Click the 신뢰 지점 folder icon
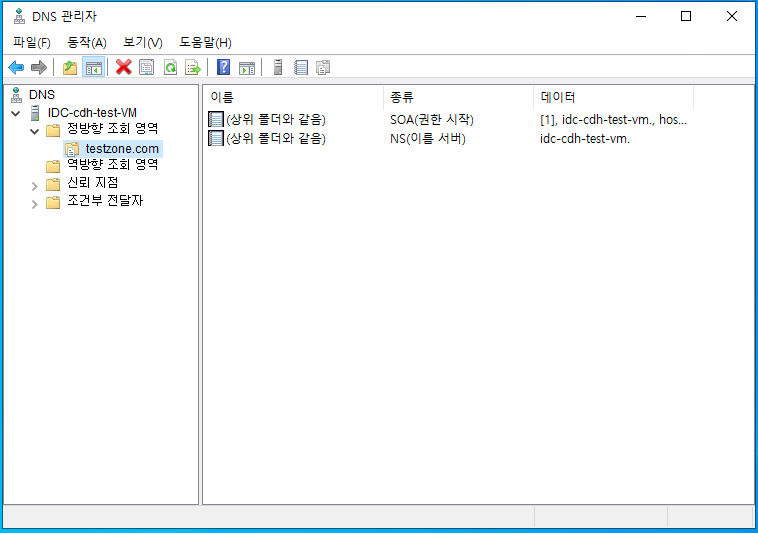The image size is (758, 534). [53, 184]
